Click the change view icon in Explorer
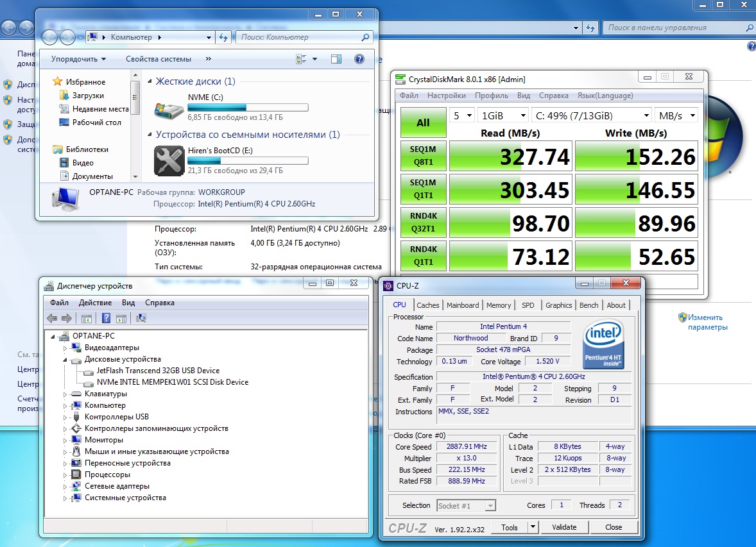The image size is (756, 547). (302, 59)
